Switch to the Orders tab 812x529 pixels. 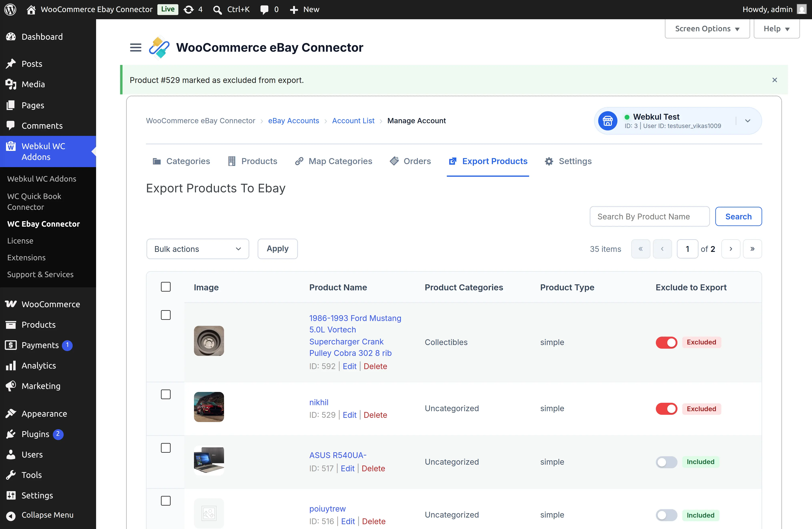click(410, 161)
